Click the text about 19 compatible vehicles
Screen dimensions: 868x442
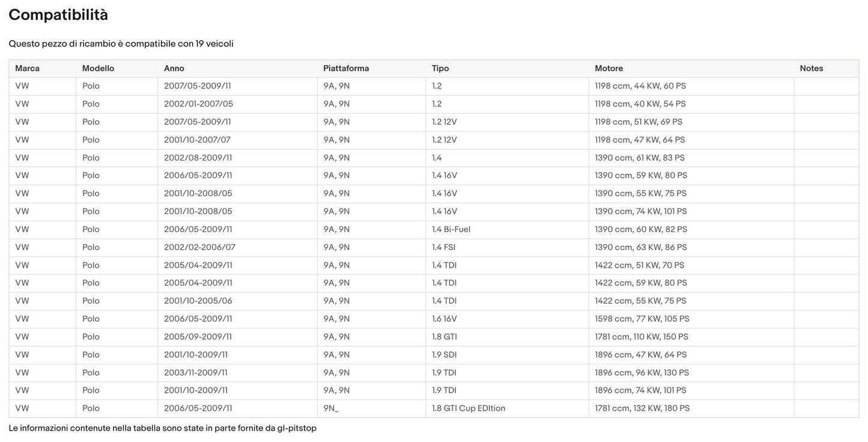click(x=121, y=44)
